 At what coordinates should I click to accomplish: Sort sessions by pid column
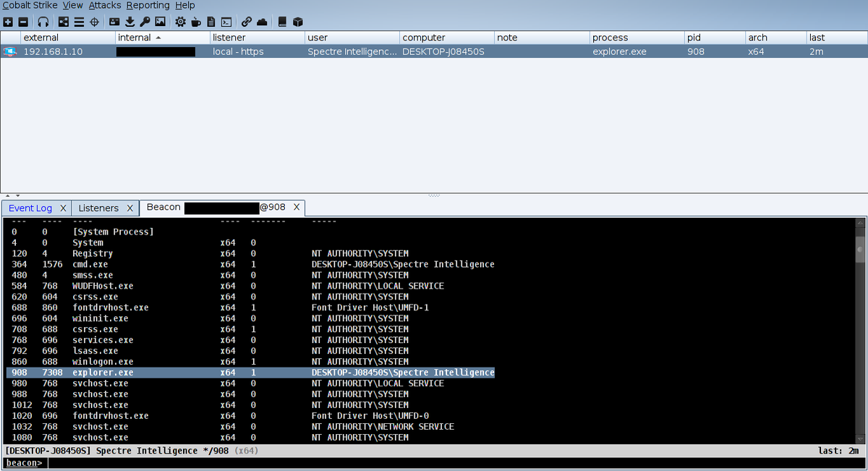(715, 37)
